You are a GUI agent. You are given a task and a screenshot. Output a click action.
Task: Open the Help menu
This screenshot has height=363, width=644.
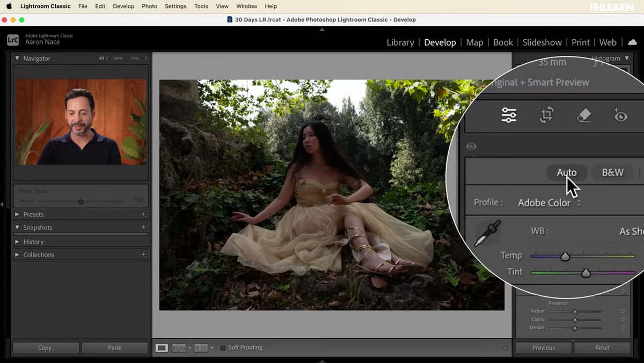(x=271, y=6)
